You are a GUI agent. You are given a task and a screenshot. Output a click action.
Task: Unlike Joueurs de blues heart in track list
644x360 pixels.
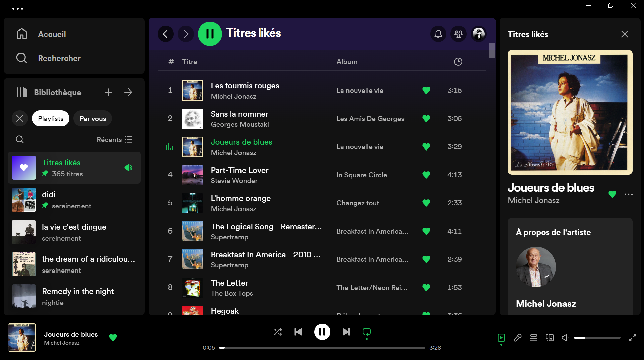426,147
